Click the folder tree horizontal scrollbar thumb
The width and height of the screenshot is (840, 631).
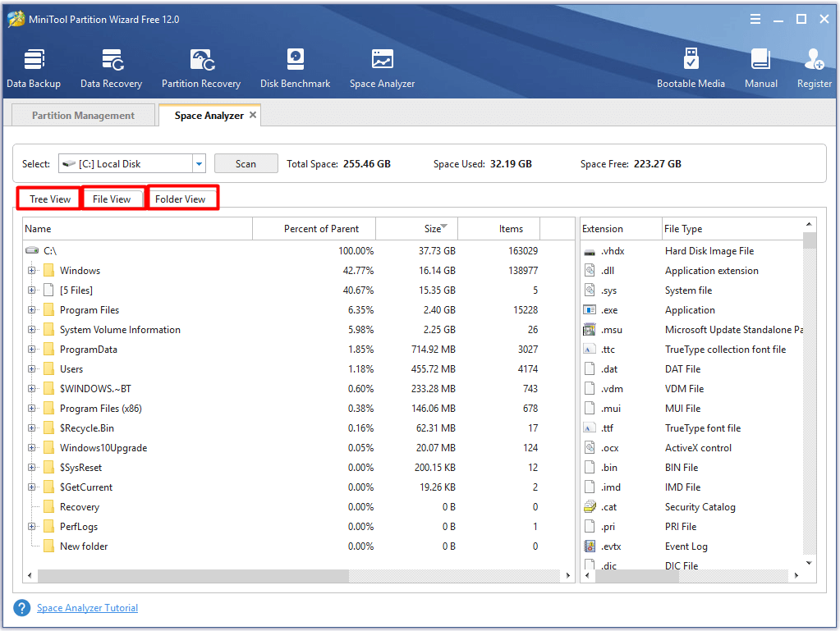[194, 575]
